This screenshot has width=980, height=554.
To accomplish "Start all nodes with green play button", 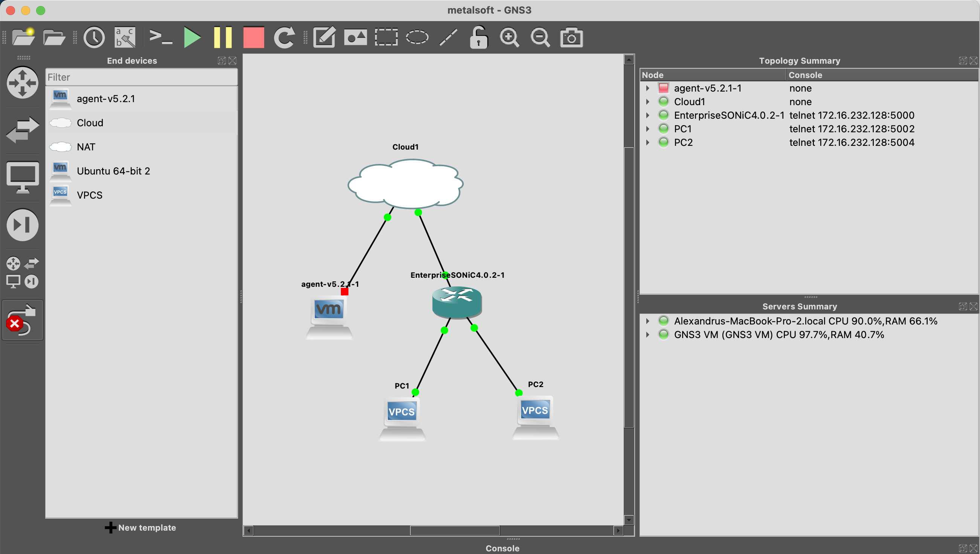I will click(192, 37).
